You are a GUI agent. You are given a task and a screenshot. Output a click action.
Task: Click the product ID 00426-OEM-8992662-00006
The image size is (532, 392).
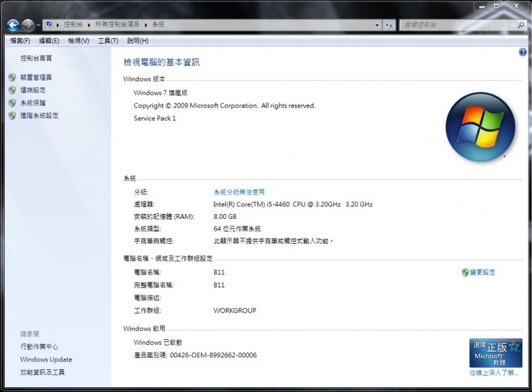(x=213, y=355)
